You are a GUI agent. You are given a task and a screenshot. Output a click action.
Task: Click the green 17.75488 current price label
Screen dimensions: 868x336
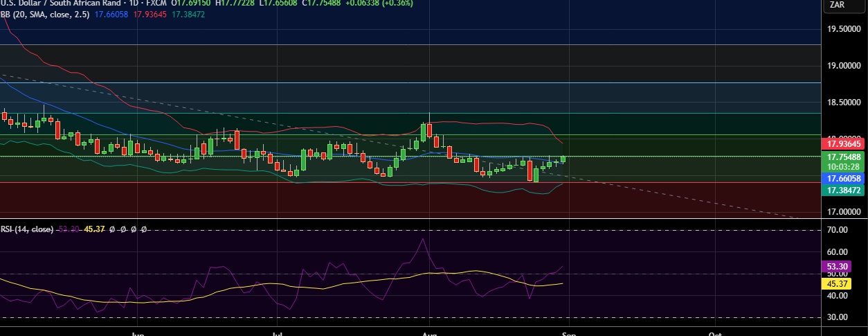click(842, 157)
